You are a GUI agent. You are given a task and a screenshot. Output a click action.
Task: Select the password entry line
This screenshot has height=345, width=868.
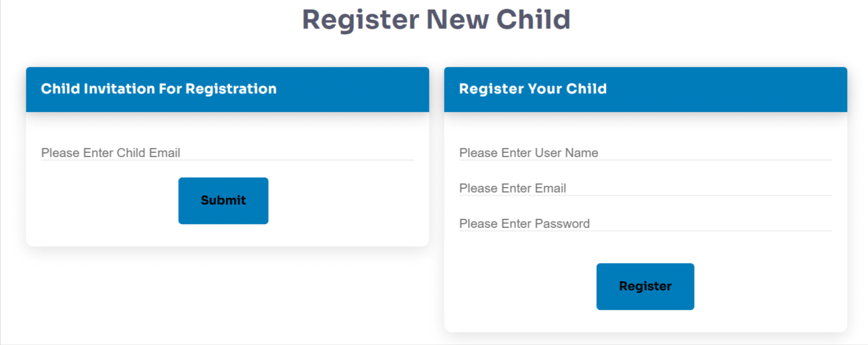click(645, 224)
